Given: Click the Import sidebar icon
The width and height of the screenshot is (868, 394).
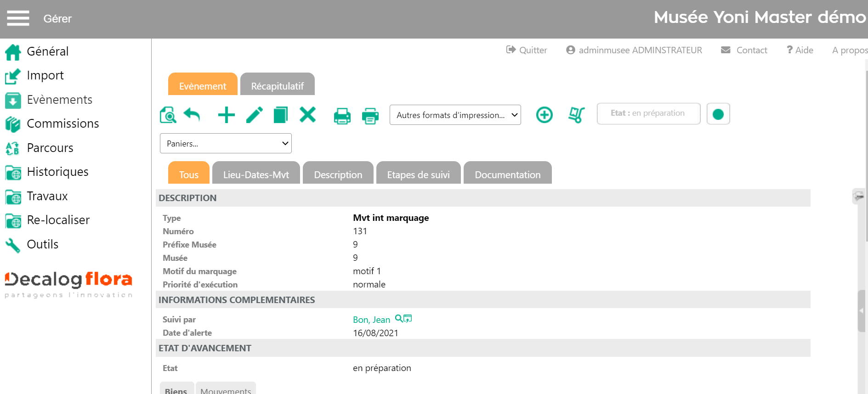Looking at the screenshot, I should pos(13,76).
